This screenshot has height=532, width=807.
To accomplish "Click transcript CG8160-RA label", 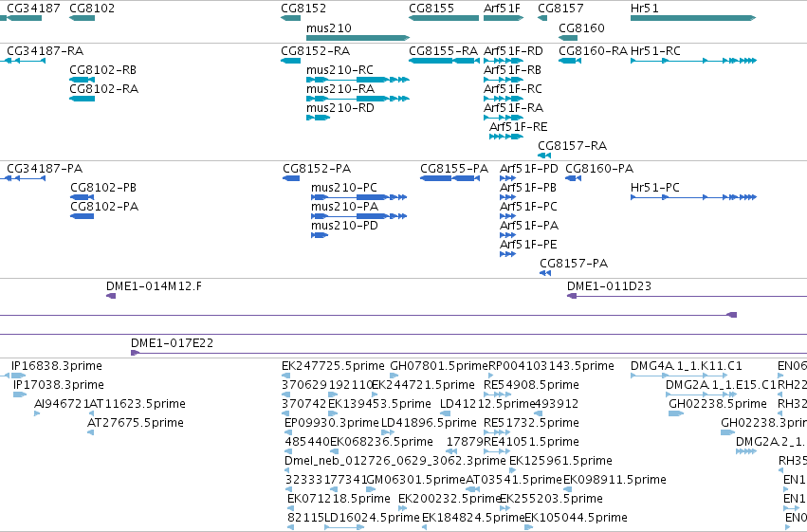I will coord(593,51).
